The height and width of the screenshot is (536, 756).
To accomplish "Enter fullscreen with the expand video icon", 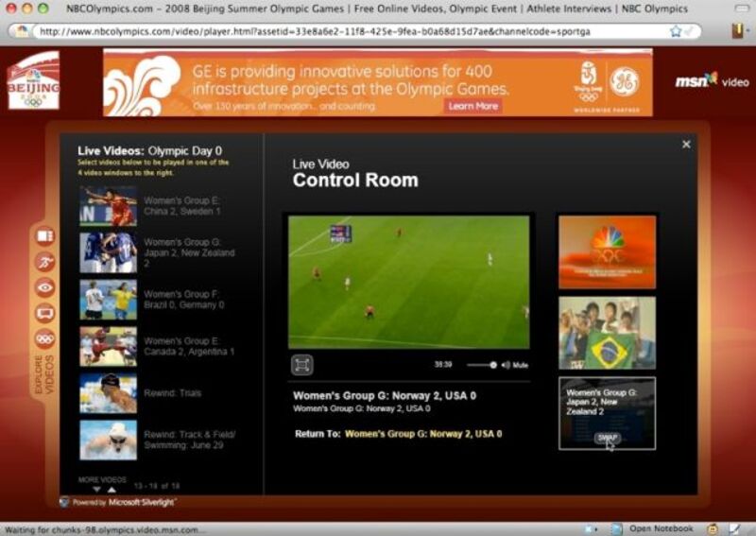I will coord(301,365).
